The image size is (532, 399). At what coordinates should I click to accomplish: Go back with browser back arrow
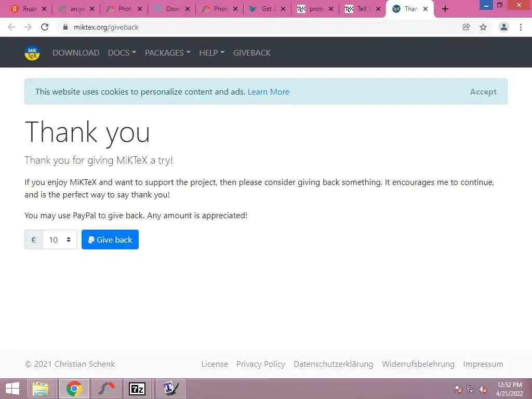(x=11, y=27)
